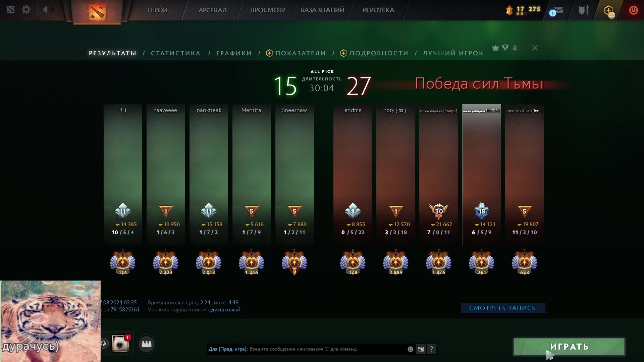The width and height of the screenshot is (644, 362).
Task: Switch to the РЕЗУЛЬТАТЫ tab
Action: [x=113, y=53]
